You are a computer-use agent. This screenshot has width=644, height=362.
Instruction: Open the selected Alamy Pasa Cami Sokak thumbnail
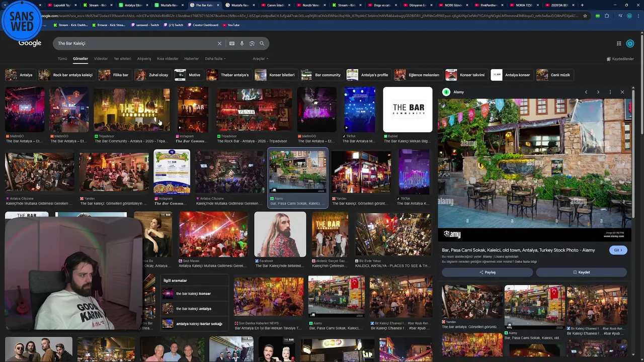(x=298, y=171)
